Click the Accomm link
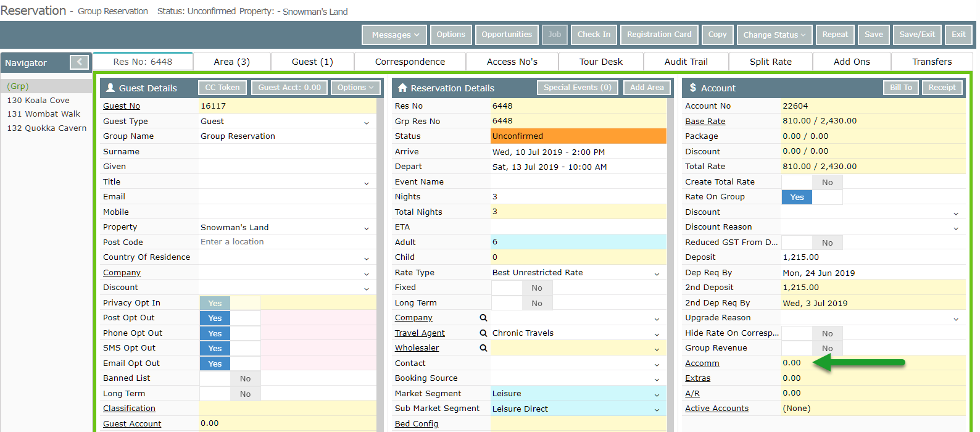The width and height of the screenshot is (980, 432). [x=702, y=363]
